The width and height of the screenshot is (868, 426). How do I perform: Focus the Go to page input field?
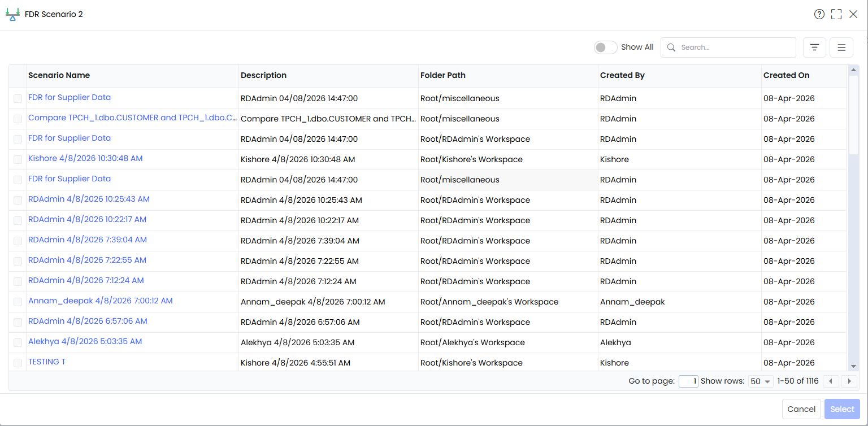pos(688,381)
